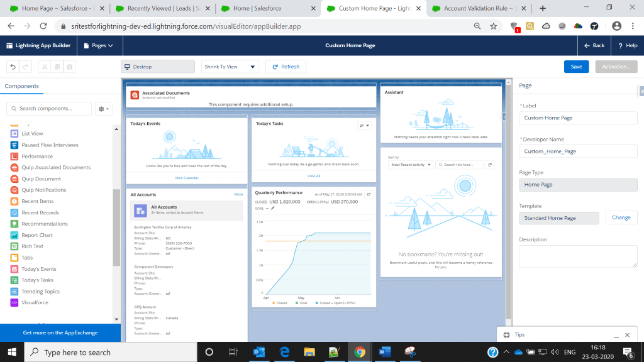This screenshot has width=644, height=362.
Task: Open the components gear settings dropdown
Action: click(103, 109)
